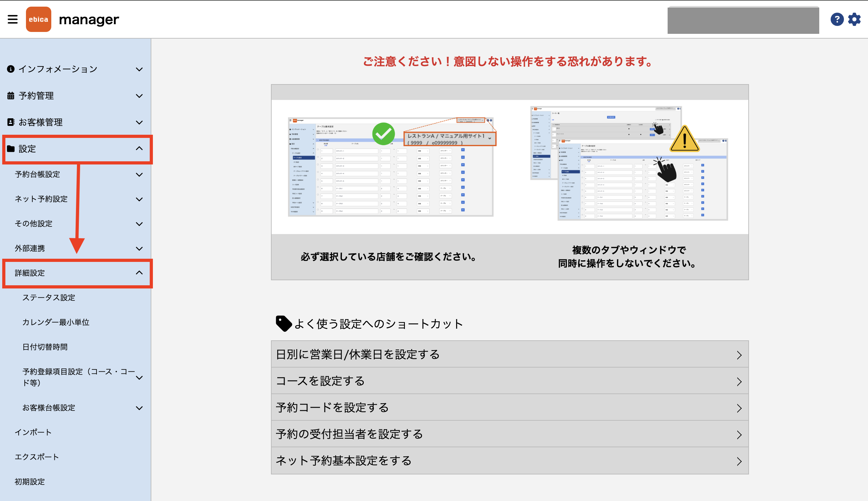Open カレンダー最小単位 in sidebar
Image resolution: width=868 pixels, height=501 pixels.
point(56,322)
